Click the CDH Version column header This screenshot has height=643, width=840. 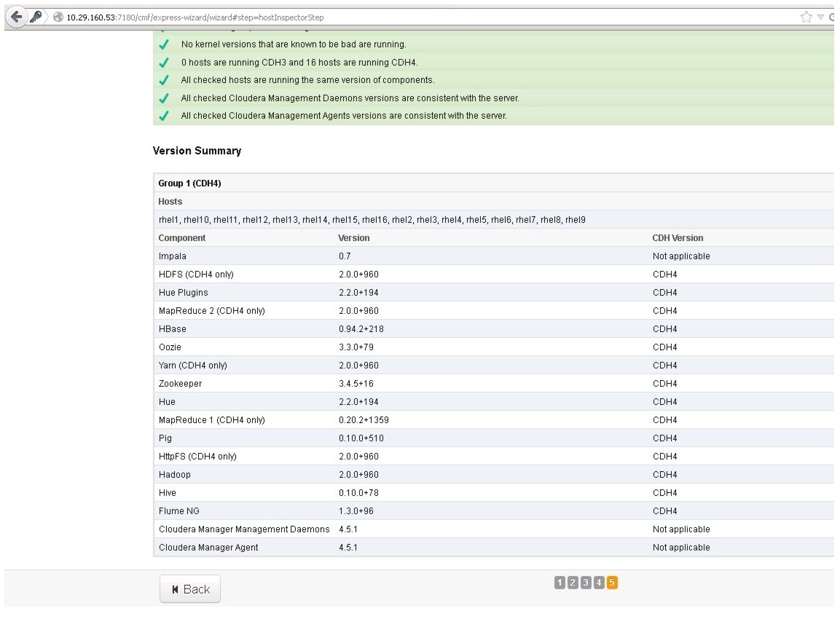click(x=678, y=238)
